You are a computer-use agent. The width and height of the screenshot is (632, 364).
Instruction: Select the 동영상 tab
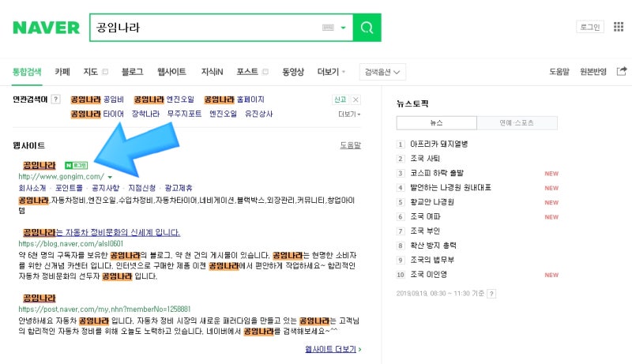(293, 72)
